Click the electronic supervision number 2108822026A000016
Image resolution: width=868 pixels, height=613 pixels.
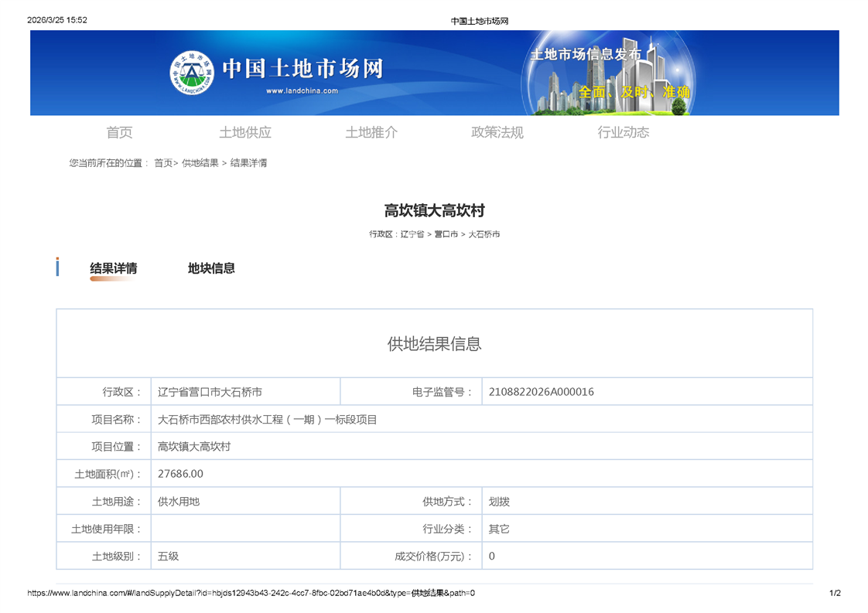(542, 392)
